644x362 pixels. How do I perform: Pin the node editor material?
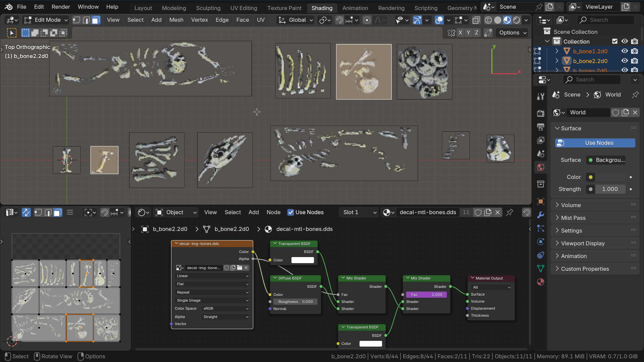click(509, 212)
